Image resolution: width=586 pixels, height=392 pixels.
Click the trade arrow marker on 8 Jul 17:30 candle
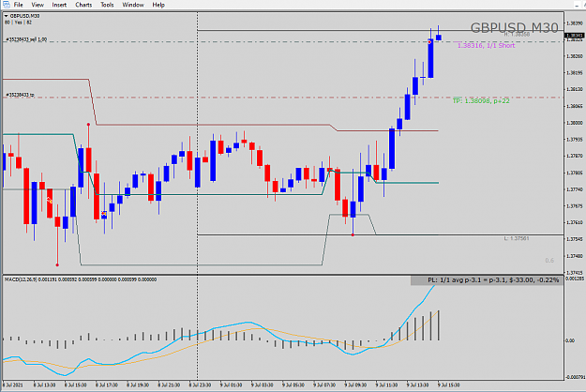click(x=104, y=214)
